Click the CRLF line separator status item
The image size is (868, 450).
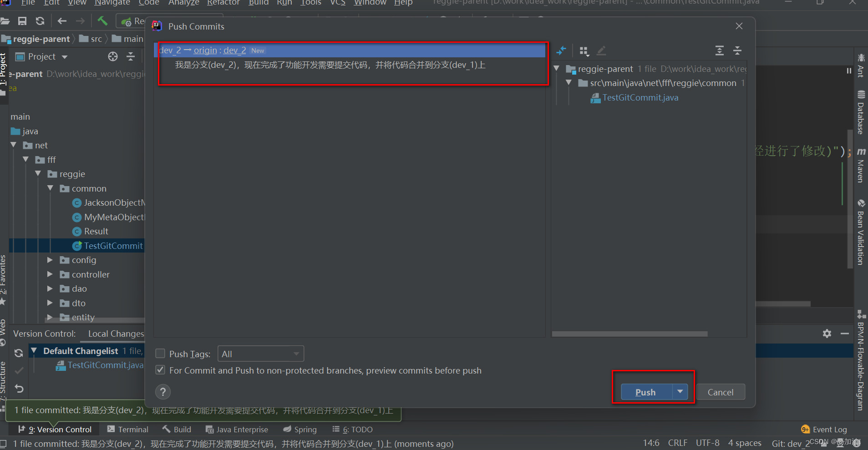click(x=678, y=443)
